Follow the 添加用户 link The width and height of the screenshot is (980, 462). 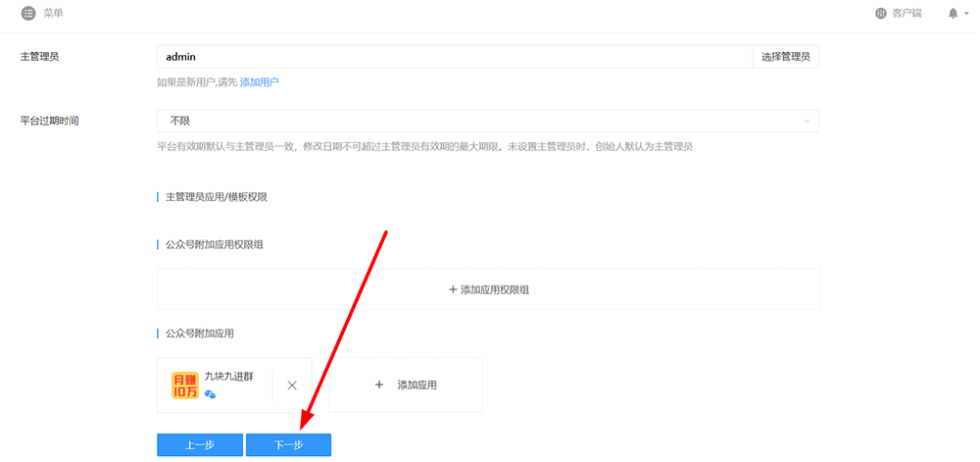(260, 82)
